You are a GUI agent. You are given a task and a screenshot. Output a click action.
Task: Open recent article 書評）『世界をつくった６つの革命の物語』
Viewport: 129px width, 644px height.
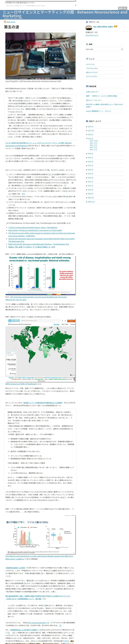tap(102, 96)
